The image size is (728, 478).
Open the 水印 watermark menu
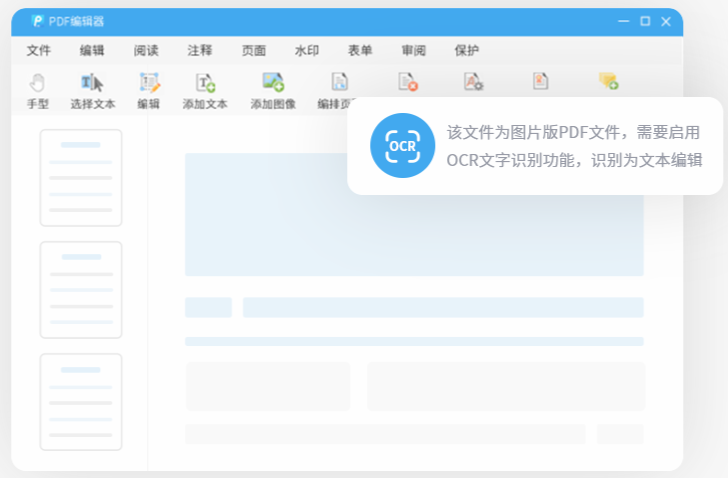pos(307,51)
